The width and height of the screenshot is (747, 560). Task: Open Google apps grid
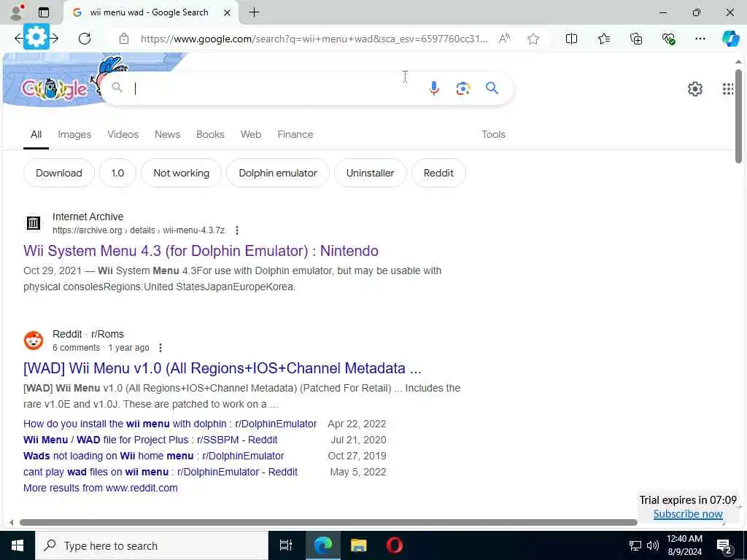click(727, 89)
